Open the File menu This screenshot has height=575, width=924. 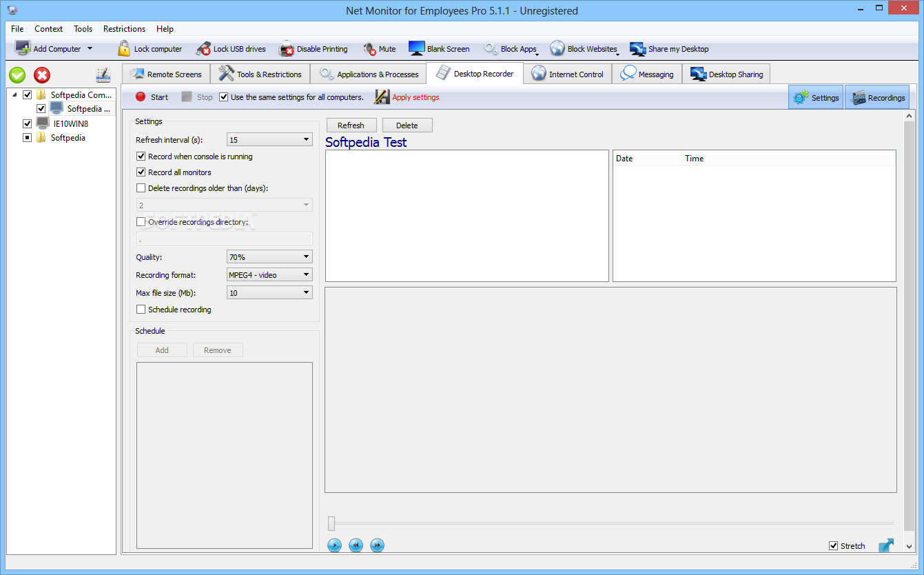coord(17,29)
